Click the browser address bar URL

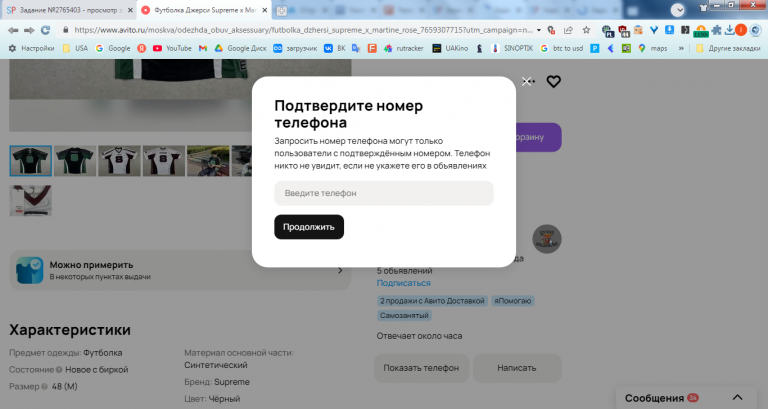coord(303,30)
